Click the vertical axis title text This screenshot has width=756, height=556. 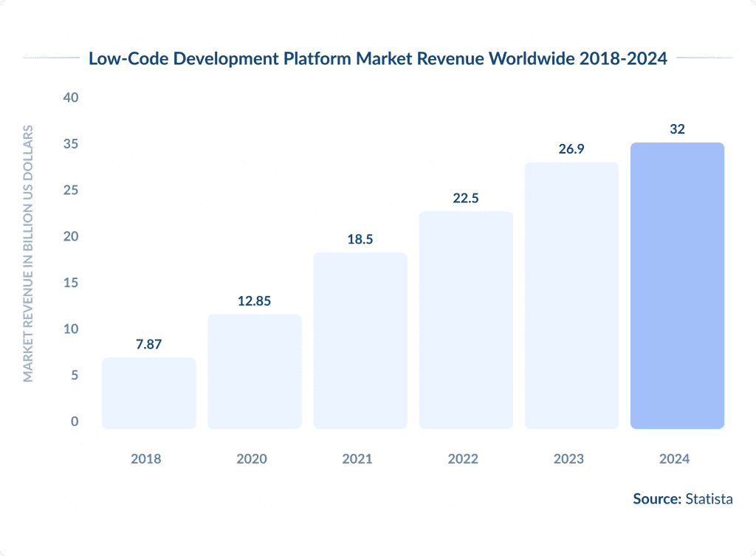tap(29, 251)
